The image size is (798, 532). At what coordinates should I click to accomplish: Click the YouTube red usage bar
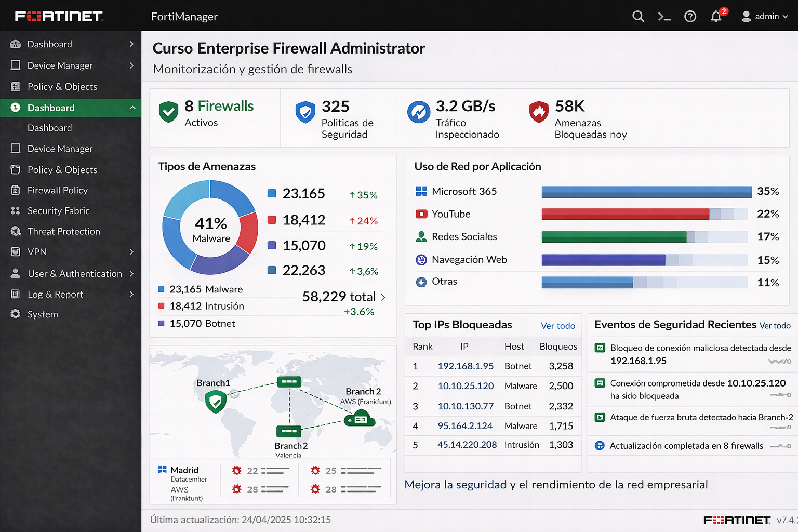[x=625, y=214]
